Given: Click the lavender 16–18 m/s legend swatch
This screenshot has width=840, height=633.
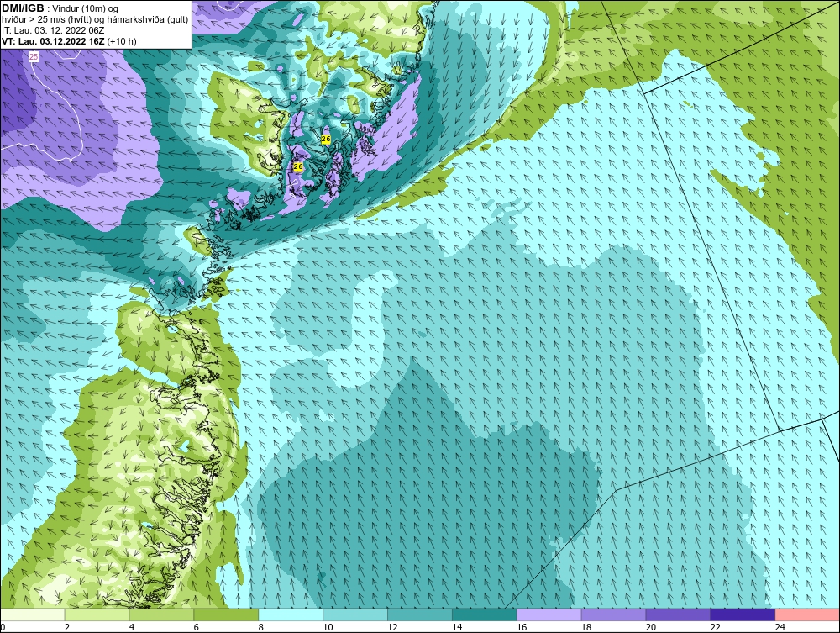Looking at the screenshot, I should point(549,615).
